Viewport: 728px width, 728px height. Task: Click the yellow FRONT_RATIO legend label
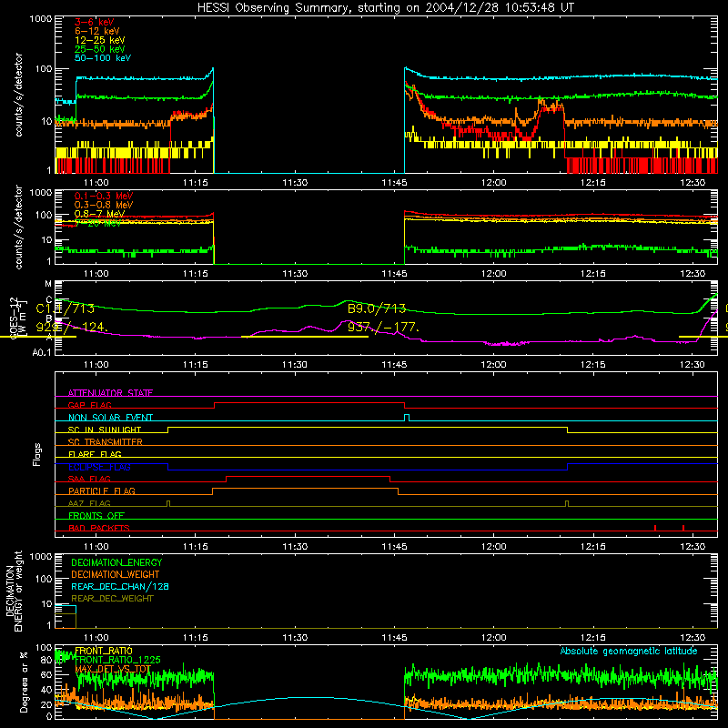click(x=104, y=651)
